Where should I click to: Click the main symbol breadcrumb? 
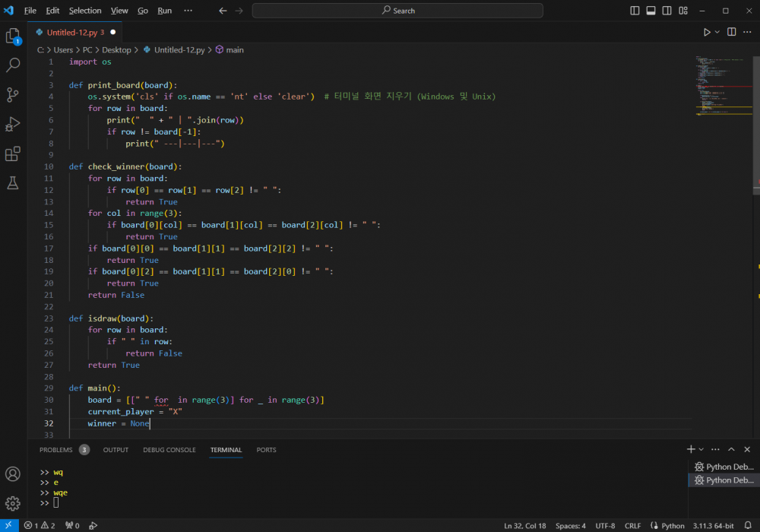point(230,50)
